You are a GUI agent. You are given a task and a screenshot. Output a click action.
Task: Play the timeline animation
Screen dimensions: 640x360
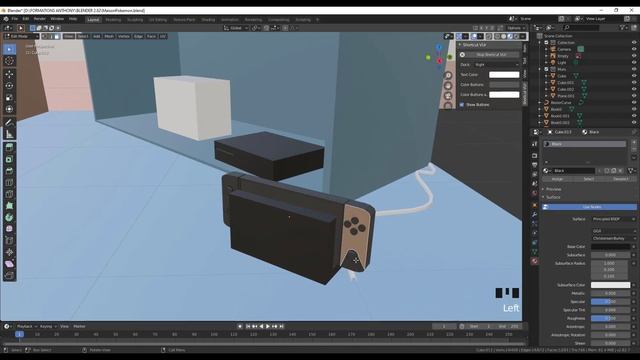point(268,327)
